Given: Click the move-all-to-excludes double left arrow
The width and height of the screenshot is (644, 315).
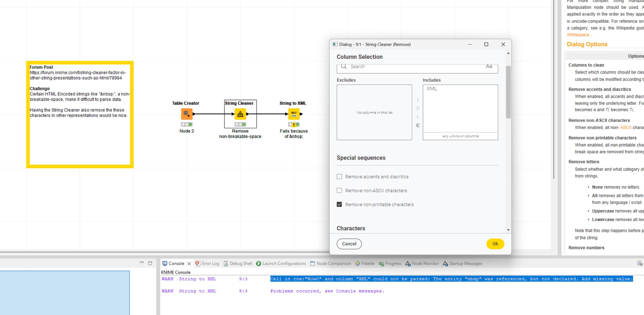Looking at the screenshot, I should tap(418, 125).
